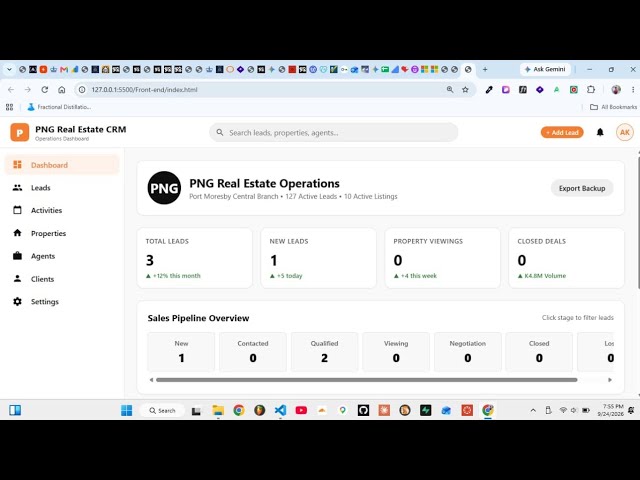Open the Leads section in sidebar

point(62,188)
